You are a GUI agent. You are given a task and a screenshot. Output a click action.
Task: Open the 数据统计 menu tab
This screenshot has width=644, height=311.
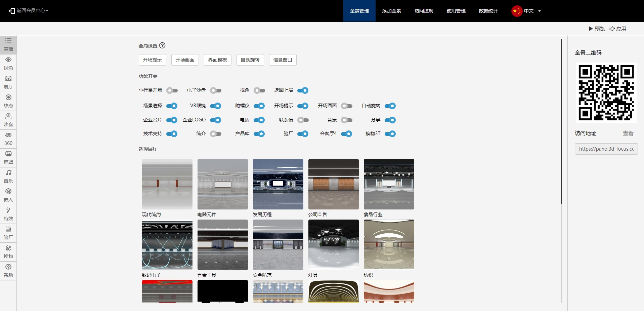(x=488, y=11)
